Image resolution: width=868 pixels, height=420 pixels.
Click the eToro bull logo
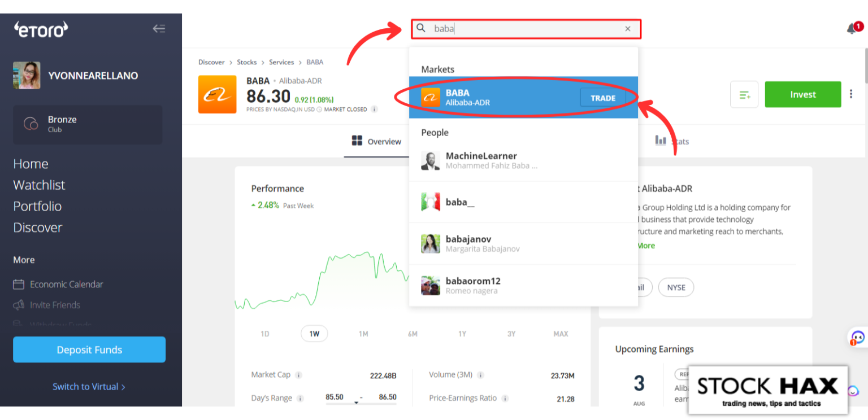coord(40,29)
